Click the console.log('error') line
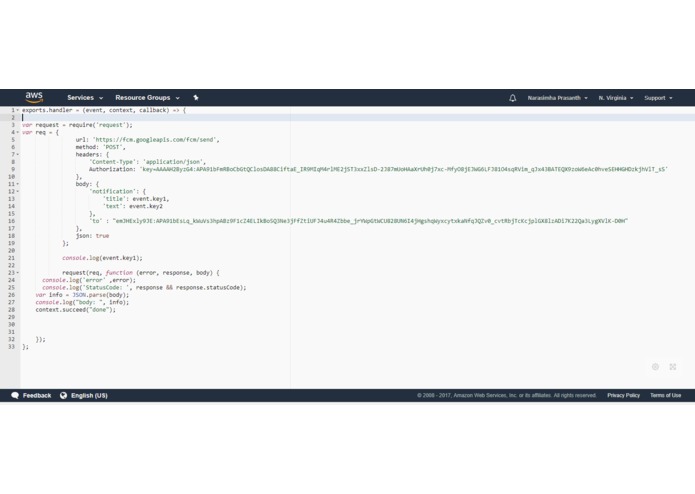 tap(89, 280)
